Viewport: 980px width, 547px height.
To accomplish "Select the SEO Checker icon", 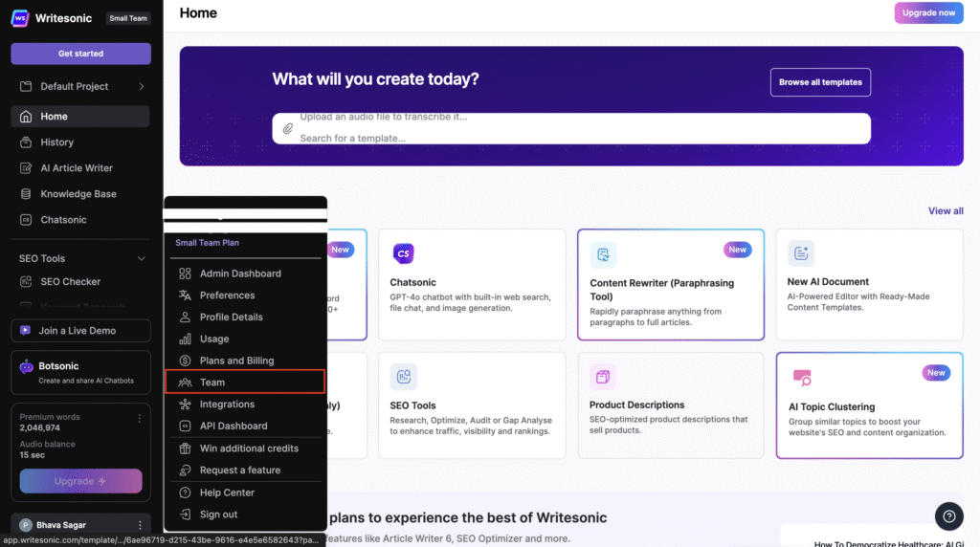I will 26,281.
